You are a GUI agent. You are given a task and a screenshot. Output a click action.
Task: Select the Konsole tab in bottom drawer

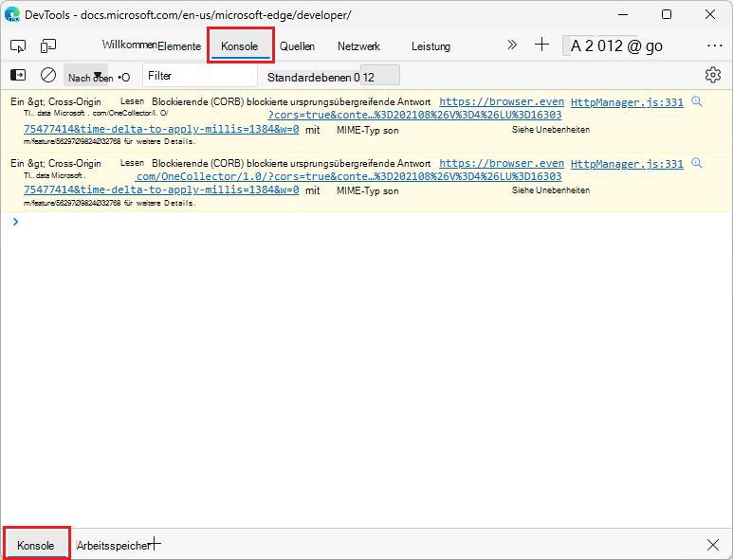click(x=35, y=545)
